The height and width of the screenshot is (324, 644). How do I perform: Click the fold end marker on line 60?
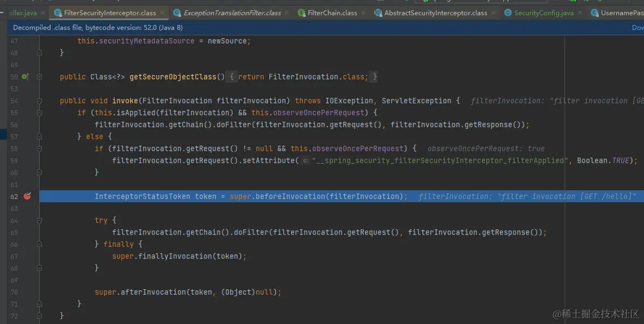pos(39,172)
